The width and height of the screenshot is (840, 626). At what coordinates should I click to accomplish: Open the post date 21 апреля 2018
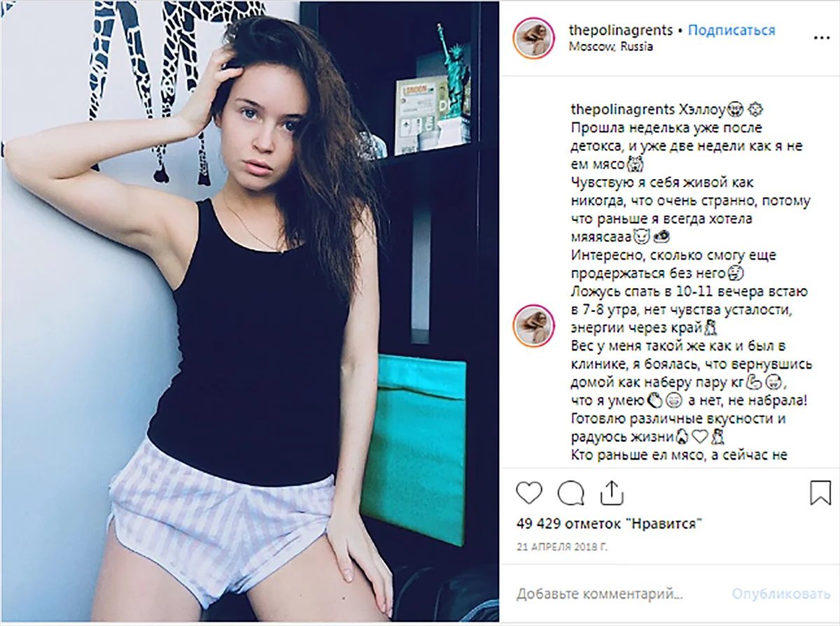[x=562, y=546]
